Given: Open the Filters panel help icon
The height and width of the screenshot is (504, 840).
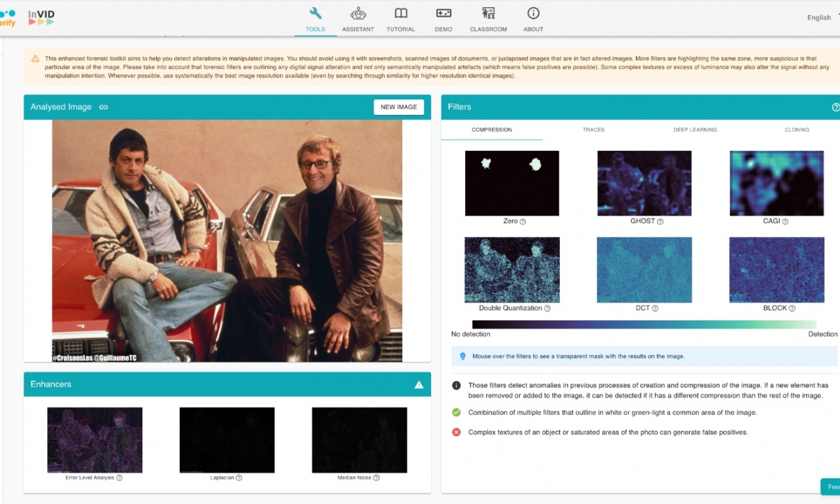Looking at the screenshot, I should pos(835,107).
